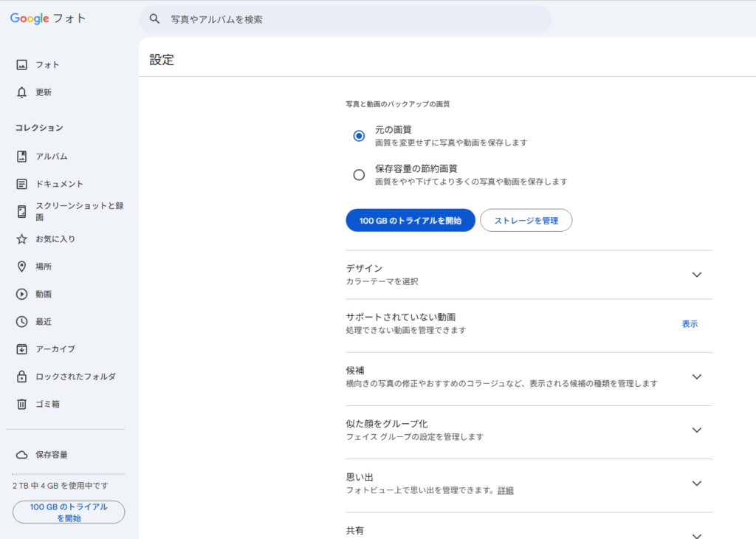Select the 保存容量の節約画質 radio button
The image size is (756, 539).
pos(359,175)
